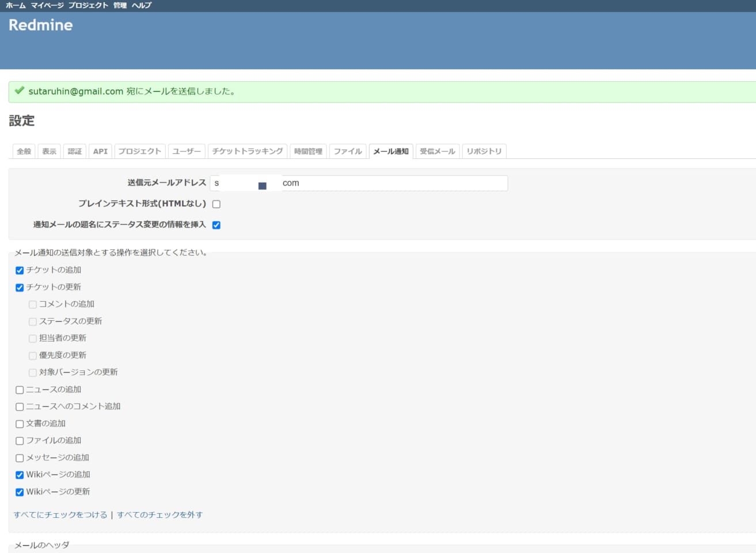Check the メッセージの追加 checkbox
756x553 pixels.
[20, 458]
